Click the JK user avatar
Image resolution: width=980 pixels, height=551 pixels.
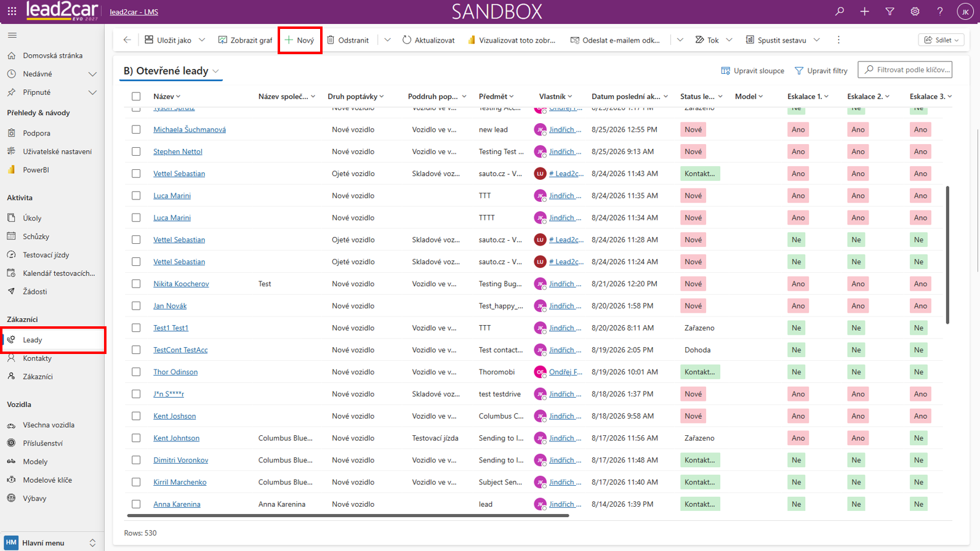click(x=965, y=11)
